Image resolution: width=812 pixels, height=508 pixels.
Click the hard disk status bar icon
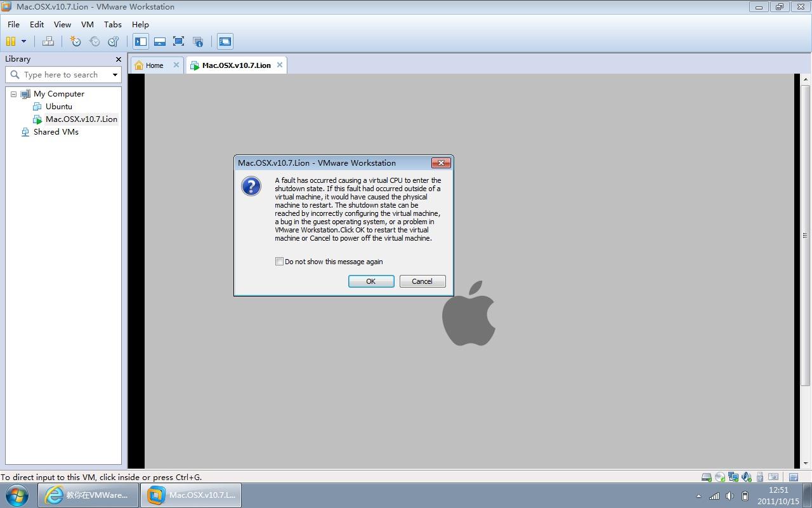click(706, 477)
